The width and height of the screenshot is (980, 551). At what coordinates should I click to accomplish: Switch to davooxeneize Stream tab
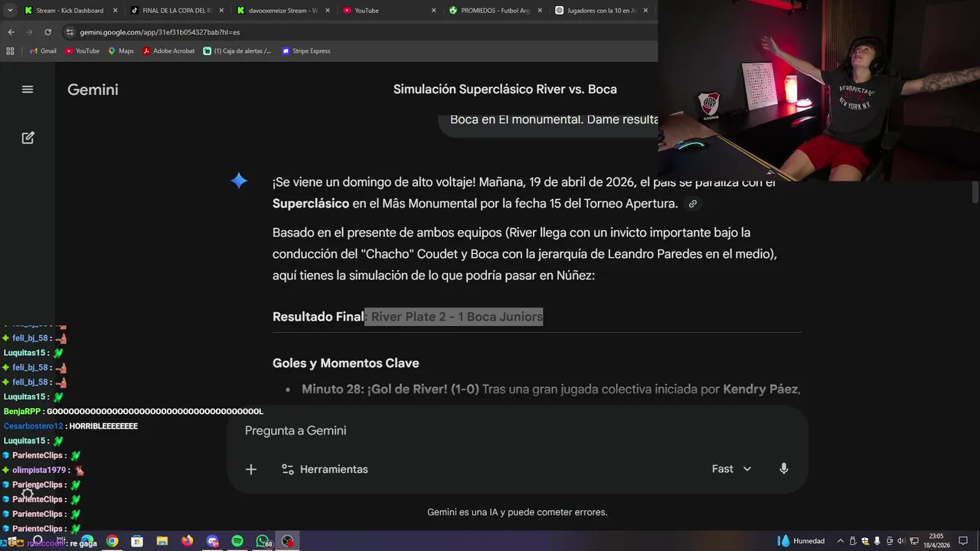tap(283, 11)
